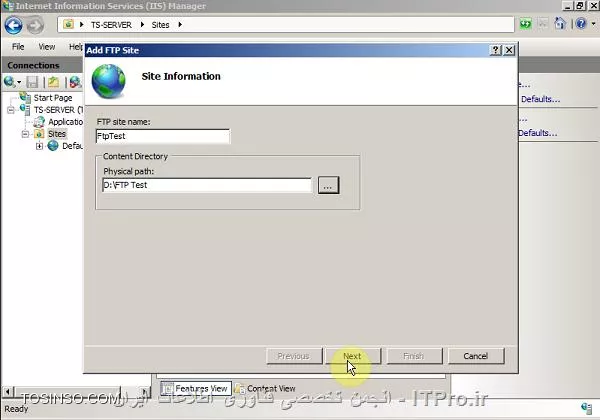This screenshot has height=420, width=600.
Task: Switch to the Features View tab
Action: tap(196, 389)
